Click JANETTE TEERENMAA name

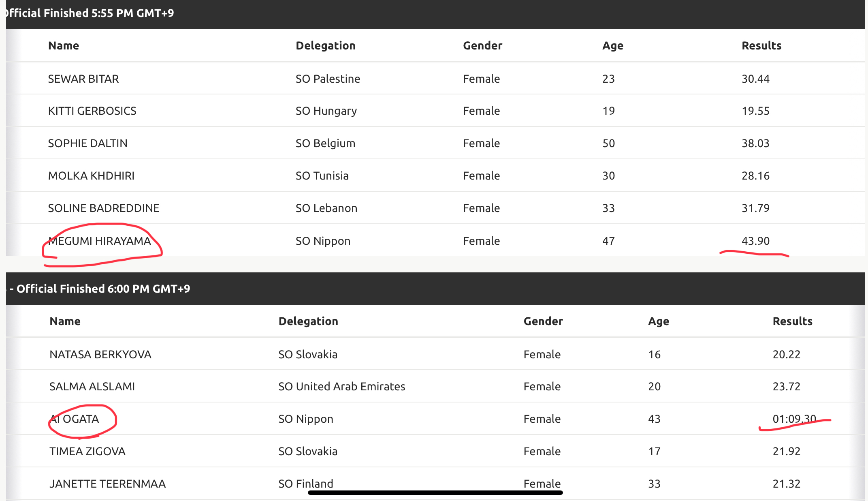pos(107,484)
